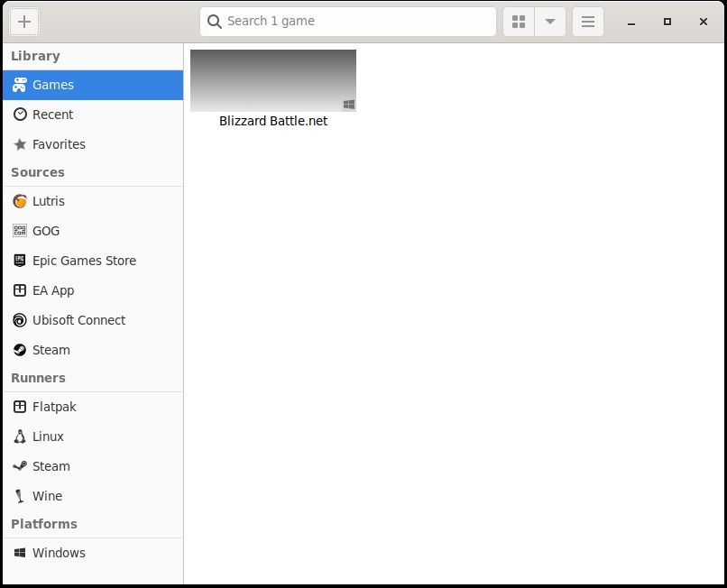Focus the Search 1 game field
This screenshot has height=588, width=727.
tap(348, 22)
